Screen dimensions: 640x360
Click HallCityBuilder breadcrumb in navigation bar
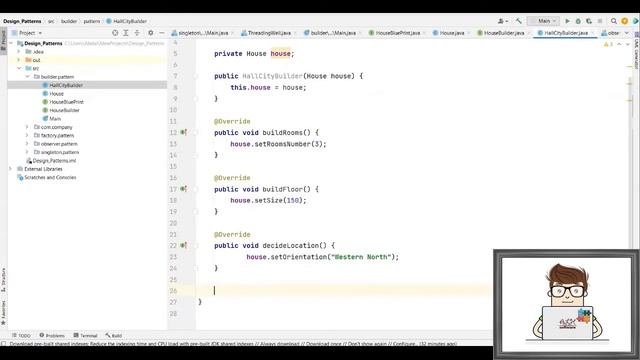[127, 21]
